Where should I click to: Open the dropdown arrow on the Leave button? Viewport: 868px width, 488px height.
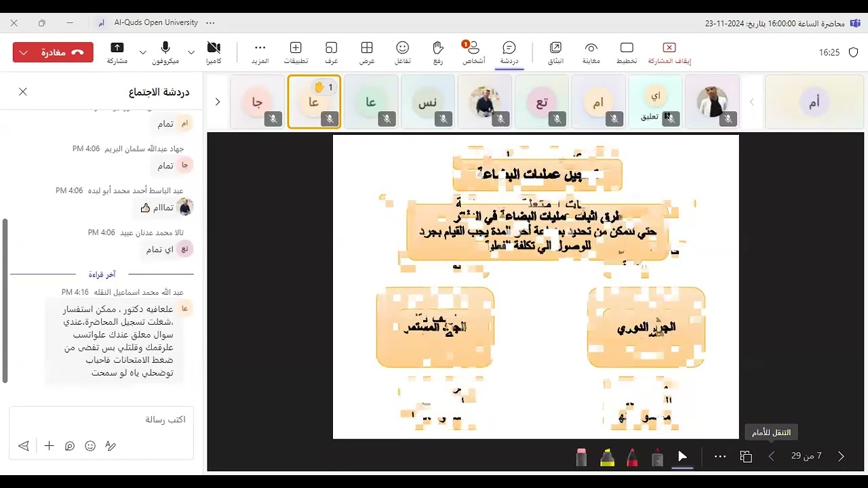click(x=24, y=52)
